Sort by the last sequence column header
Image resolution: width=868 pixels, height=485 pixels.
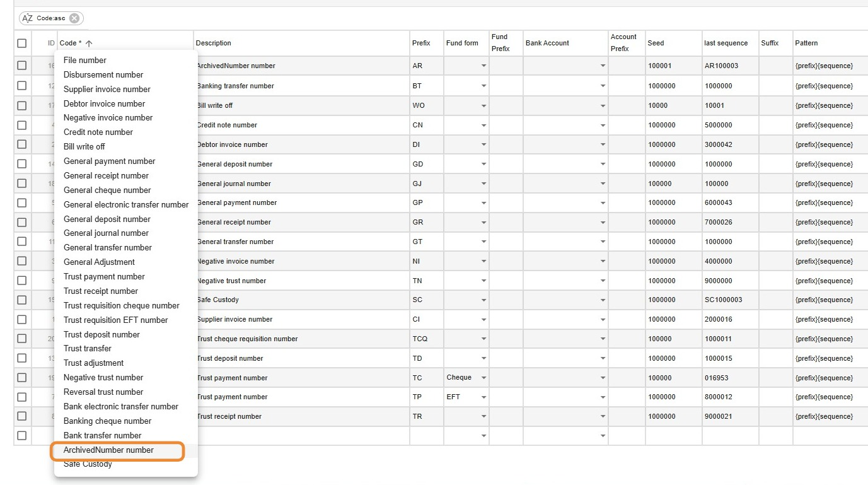pos(726,43)
